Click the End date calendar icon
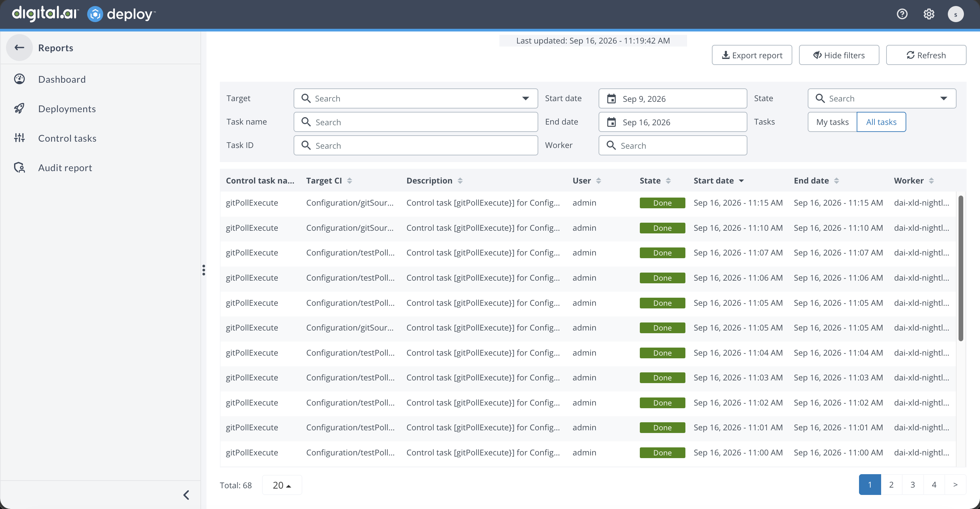980x509 pixels. point(611,122)
